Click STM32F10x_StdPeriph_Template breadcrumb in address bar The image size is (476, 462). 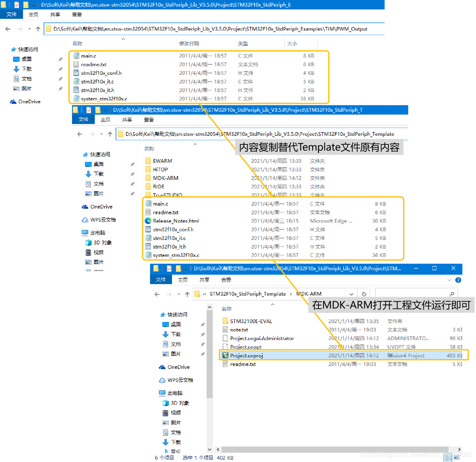coord(248,294)
